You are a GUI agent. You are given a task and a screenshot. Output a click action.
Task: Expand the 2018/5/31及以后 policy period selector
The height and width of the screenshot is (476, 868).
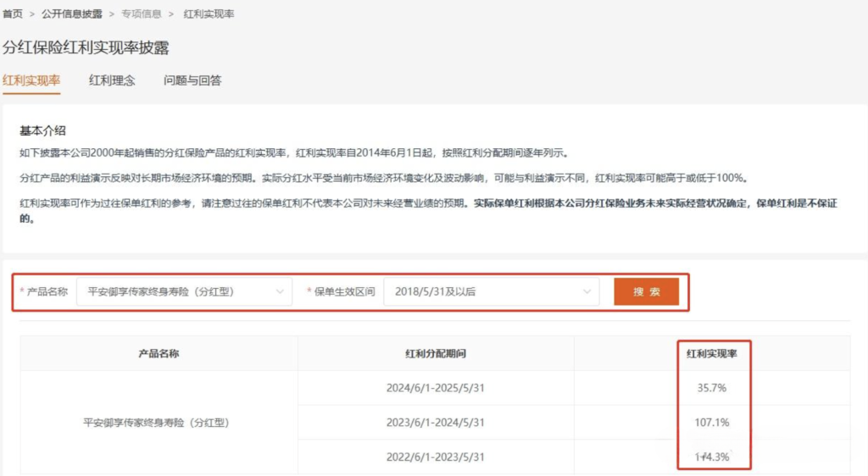click(483, 292)
